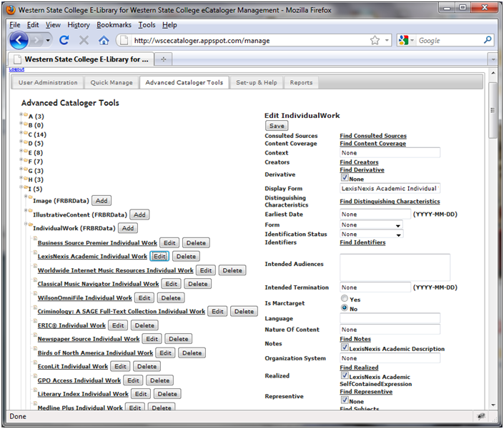This screenshot has height=429, width=504.
Task: Edit WilsonOmniFile Individual Work
Action: point(144,297)
